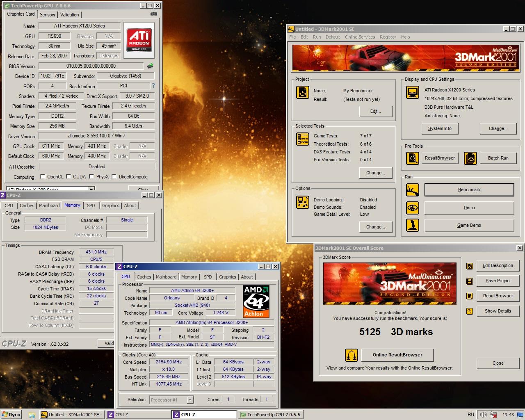
Task: Open the Run menu in 3DMark2001
Action: click(317, 37)
